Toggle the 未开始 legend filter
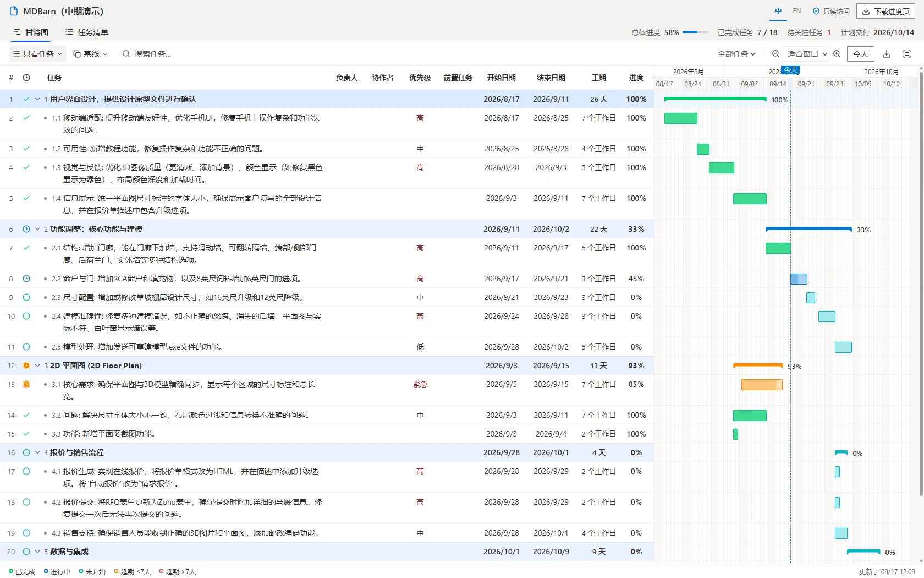The height and width of the screenshot is (578, 924). pos(92,571)
